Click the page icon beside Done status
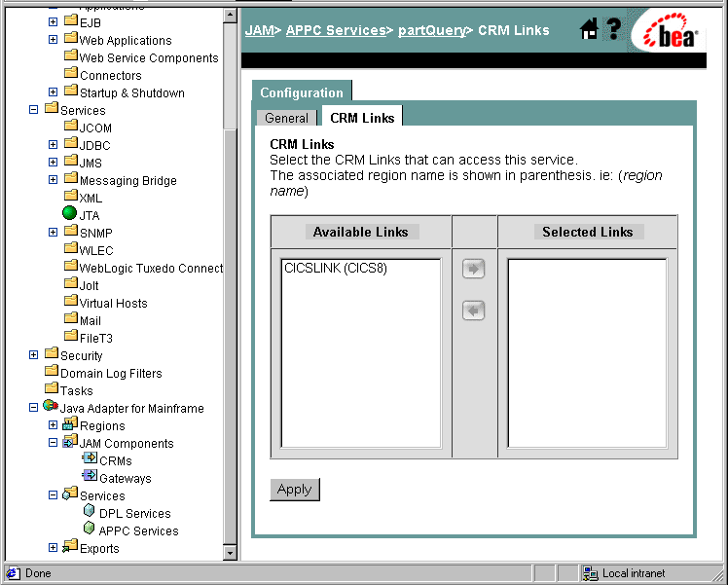728x585 pixels. [x=13, y=573]
